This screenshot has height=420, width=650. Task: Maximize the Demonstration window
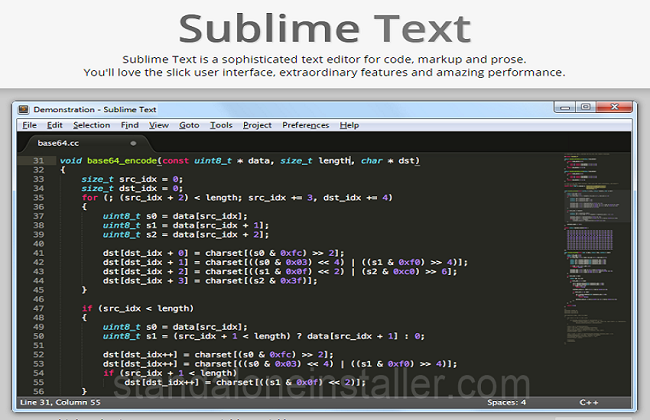pyautogui.click(x=586, y=107)
